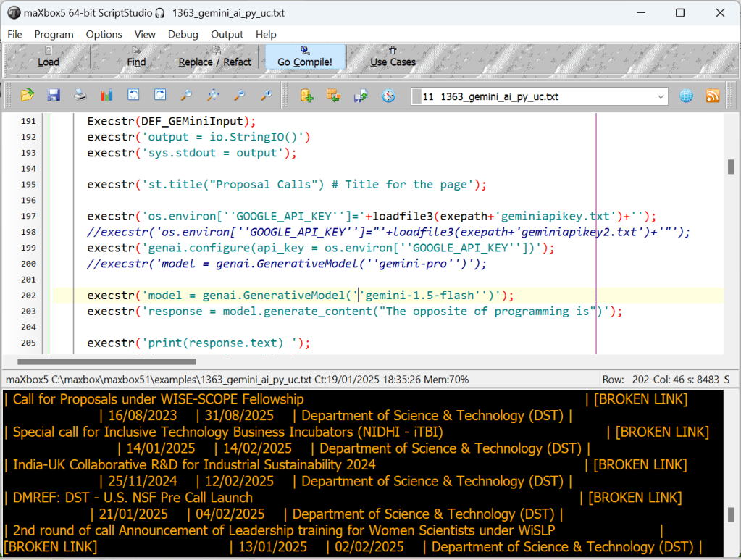Click the file with green plus icon
This screenshot has width=741, height=560.
307,96
